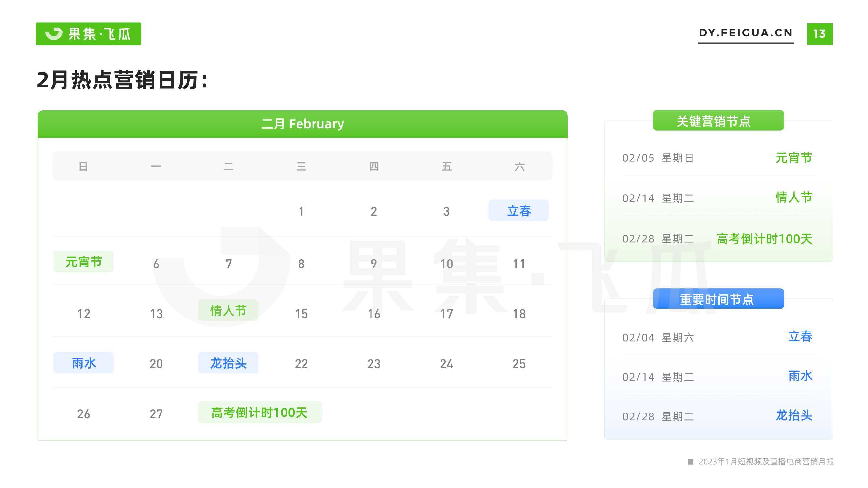Click the 情人节 calendar tag

pos(228,310)
